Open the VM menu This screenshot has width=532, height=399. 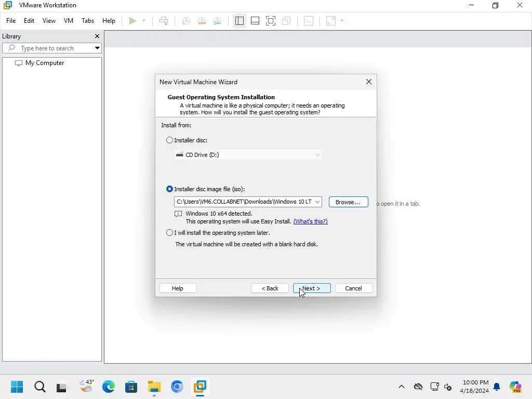click(x=69, y=21)
